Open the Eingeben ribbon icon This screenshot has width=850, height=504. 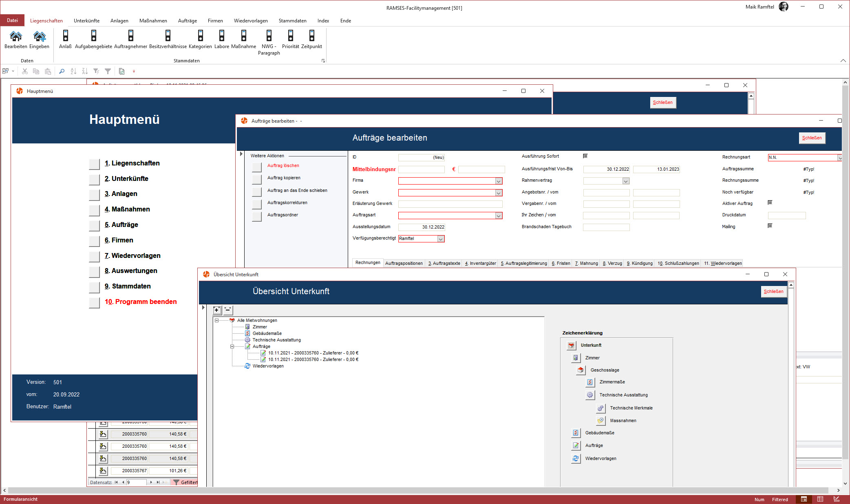pos(39,40)
